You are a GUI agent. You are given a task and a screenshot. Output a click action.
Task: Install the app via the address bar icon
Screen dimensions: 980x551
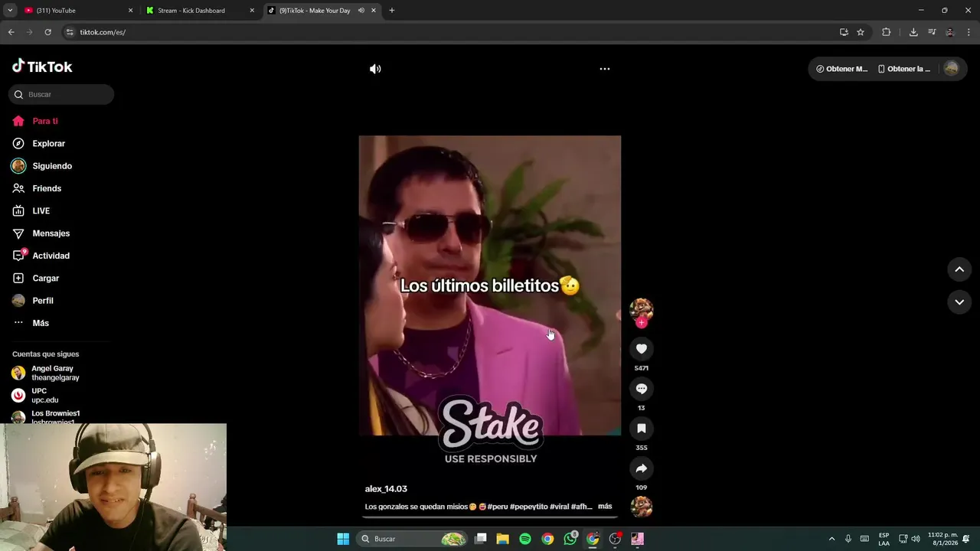[x=844, y=32]
